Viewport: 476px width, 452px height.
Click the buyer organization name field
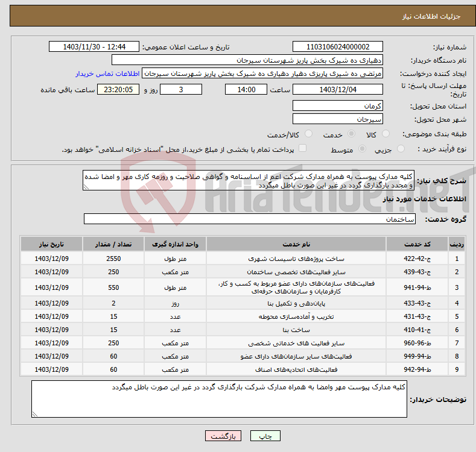247,60
